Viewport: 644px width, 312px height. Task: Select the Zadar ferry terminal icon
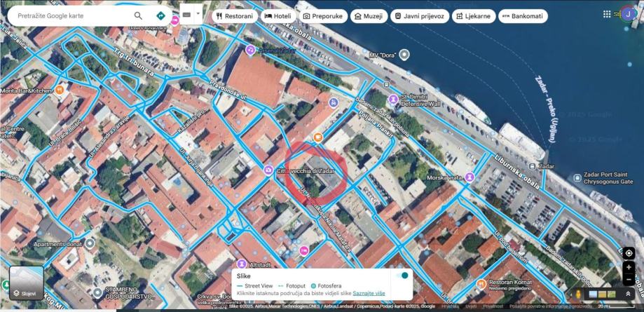(533, 166)
